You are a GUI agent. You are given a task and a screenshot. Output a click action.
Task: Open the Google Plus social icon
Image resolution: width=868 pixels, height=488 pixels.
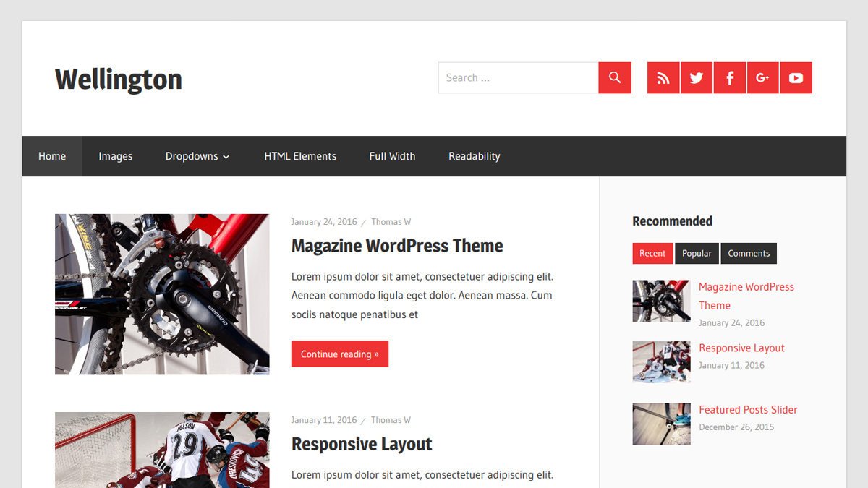click(763, 77)
